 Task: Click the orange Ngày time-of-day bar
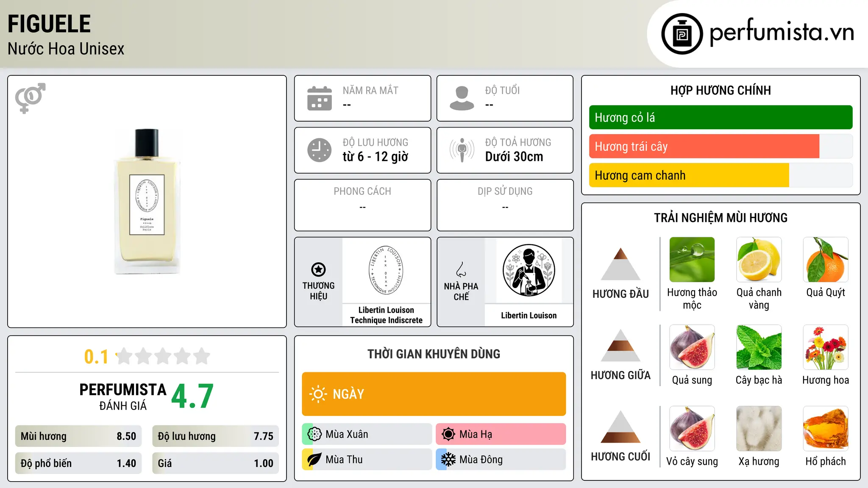(434, 394)
